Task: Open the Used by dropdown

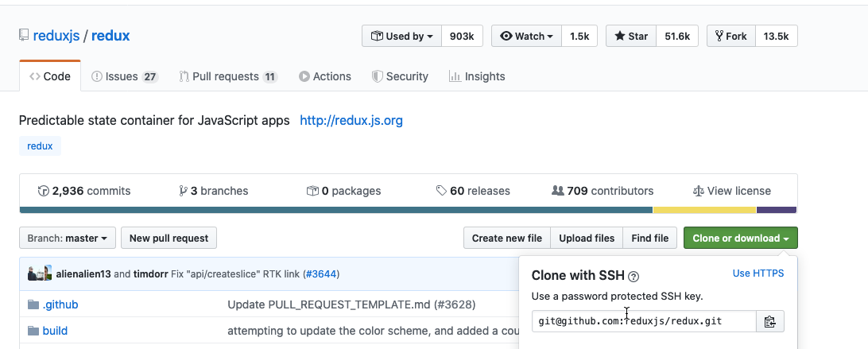Action: pos(402,36)
